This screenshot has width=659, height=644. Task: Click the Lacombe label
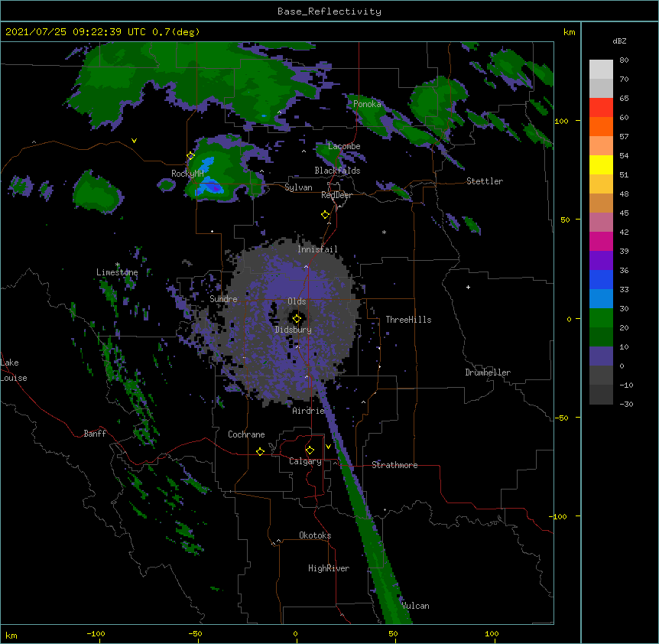point(344,146)
